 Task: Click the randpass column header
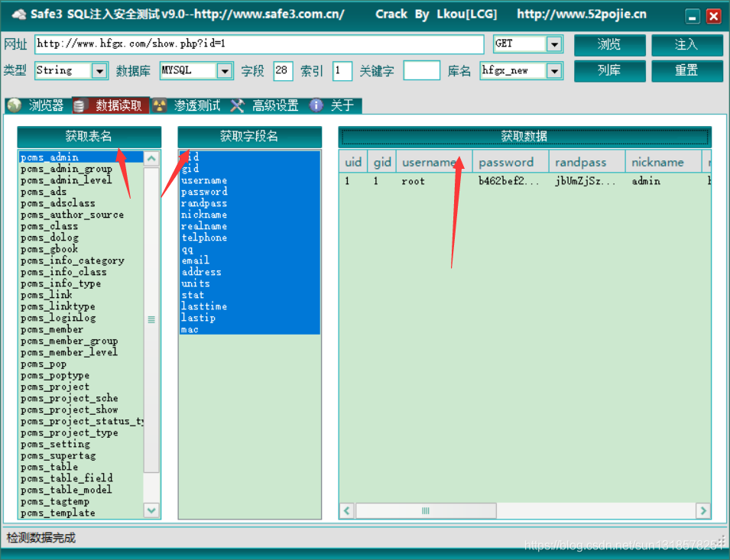pyautogui.click(x=587, y=162)
